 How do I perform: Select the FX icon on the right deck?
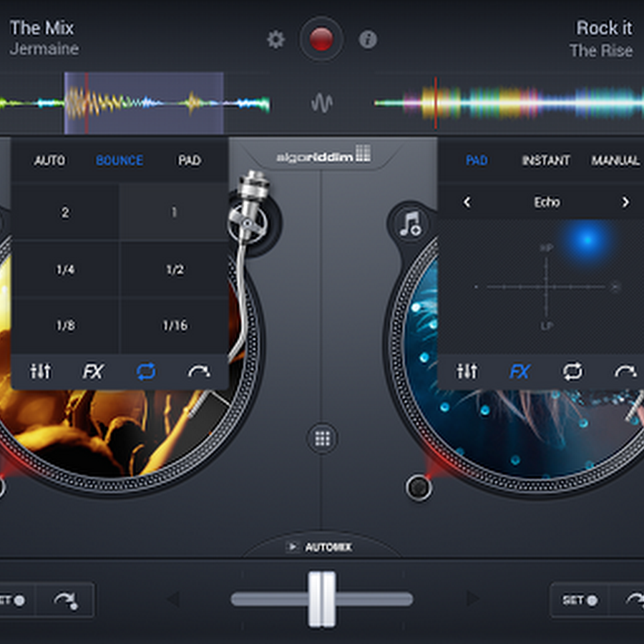pyautogui.click(x=519, y=371)
